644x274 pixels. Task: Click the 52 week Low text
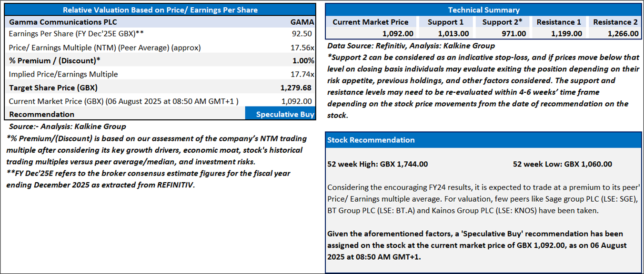562,164
